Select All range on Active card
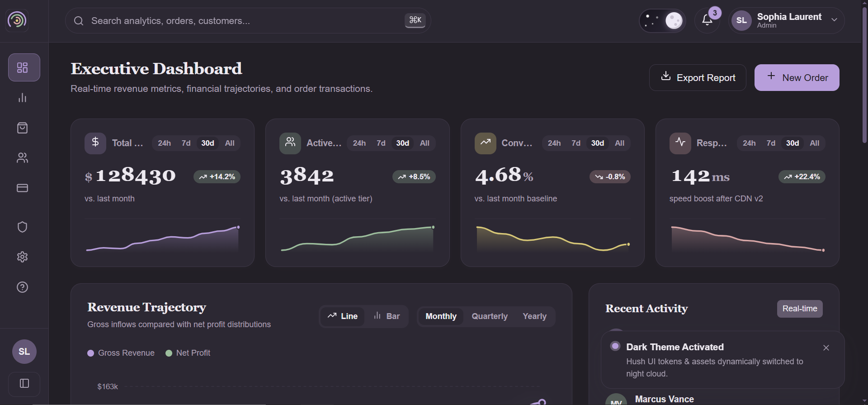 [425, 143]
